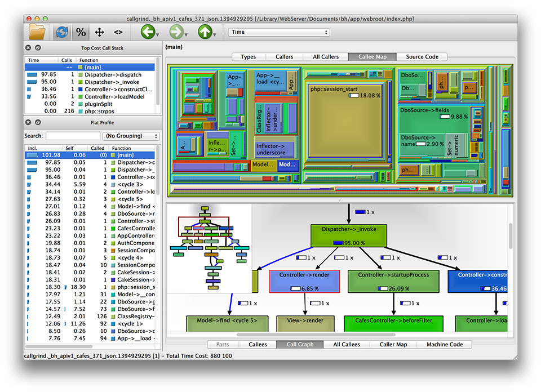
Task: Go forward with green right arrow
Action: (176, 33)
